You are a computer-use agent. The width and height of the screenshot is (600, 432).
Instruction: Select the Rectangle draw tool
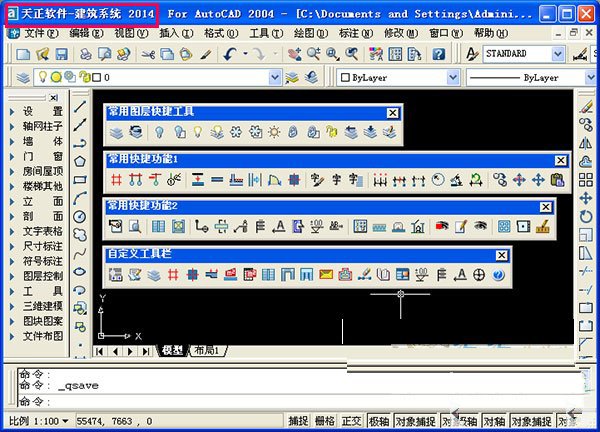tap(80, 179)
